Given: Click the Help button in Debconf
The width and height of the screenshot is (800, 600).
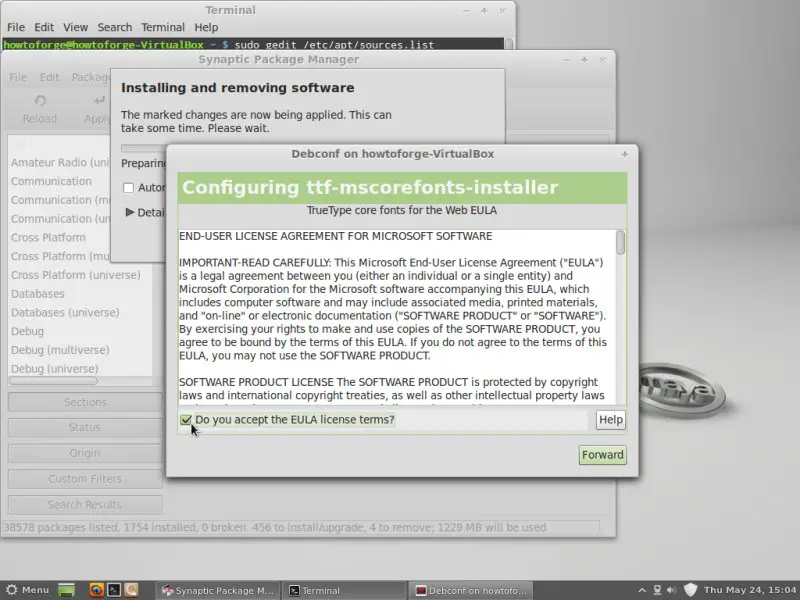Looking at the screenshot, I should (x=611, y=420).
